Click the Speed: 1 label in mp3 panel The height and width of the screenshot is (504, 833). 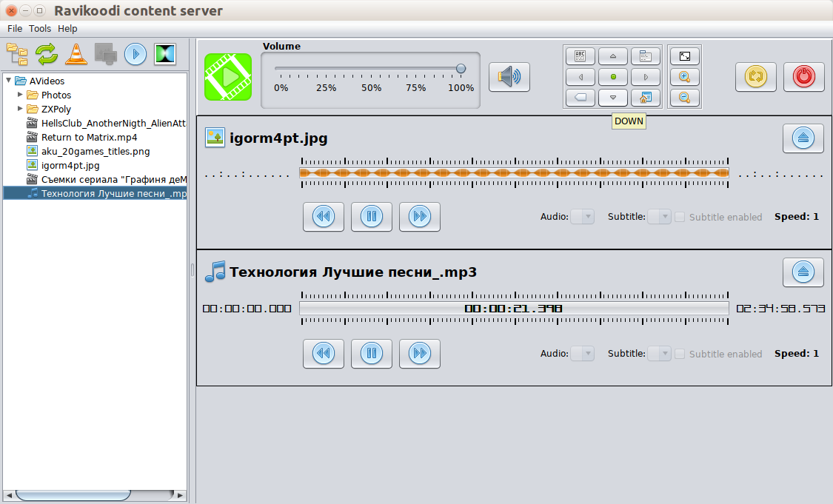(796, 354)
